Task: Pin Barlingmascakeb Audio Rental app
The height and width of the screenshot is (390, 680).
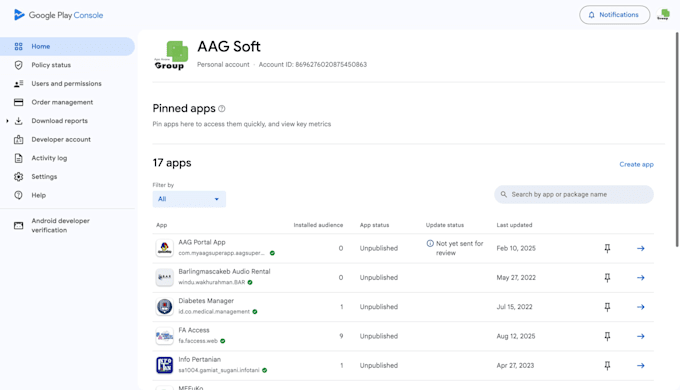Action: pos(607,278)
